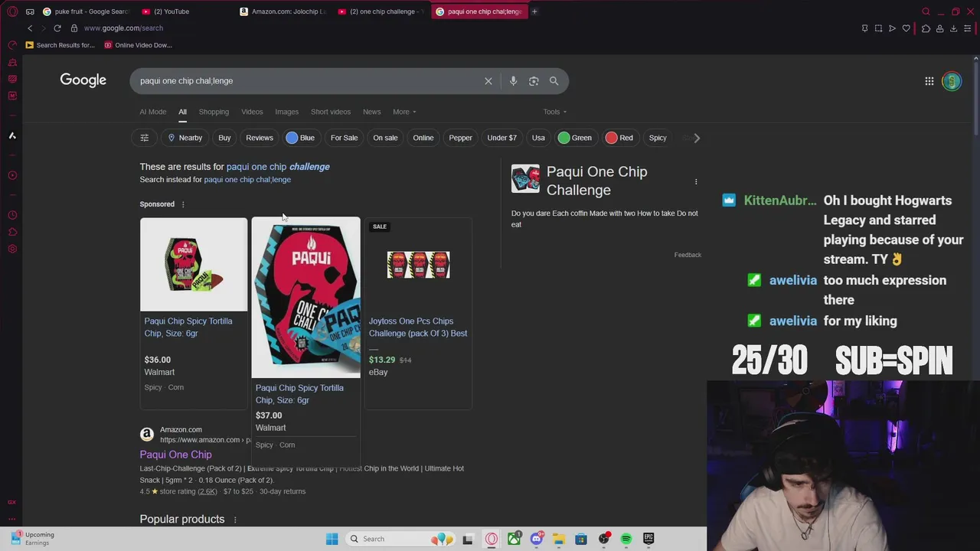980x551 pixels.
Task: Open a new tab with the plus icon
Action: click(534, 11)
